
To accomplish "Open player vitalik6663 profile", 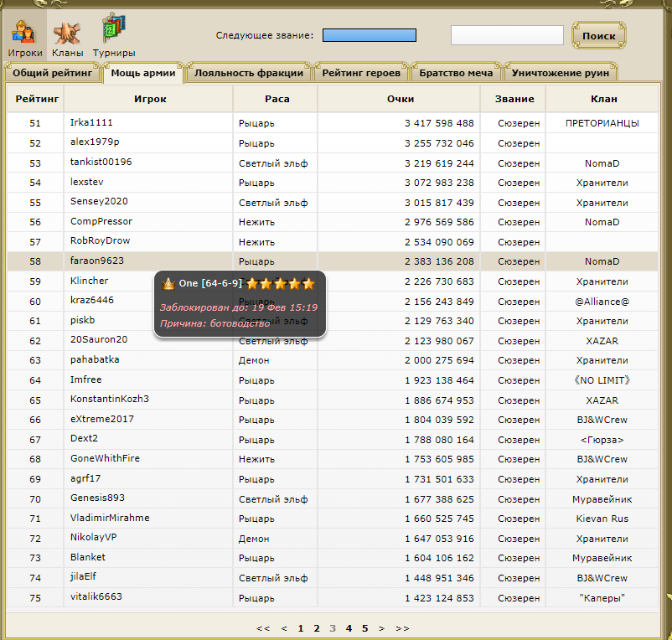I will 96,596.
